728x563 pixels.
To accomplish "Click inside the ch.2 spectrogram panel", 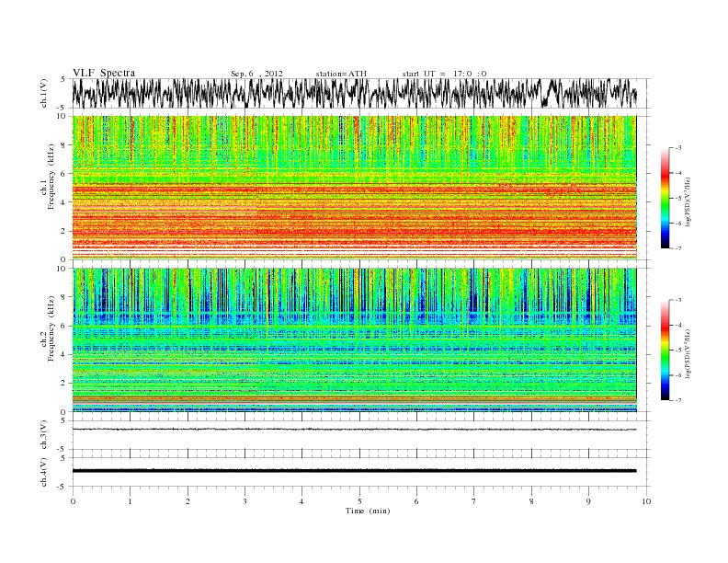I will pos(354,340).
